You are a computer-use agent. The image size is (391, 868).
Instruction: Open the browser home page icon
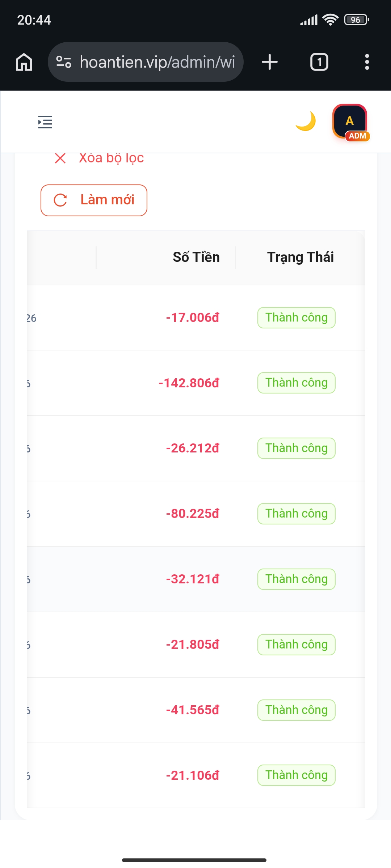click(x=24, y=62)
